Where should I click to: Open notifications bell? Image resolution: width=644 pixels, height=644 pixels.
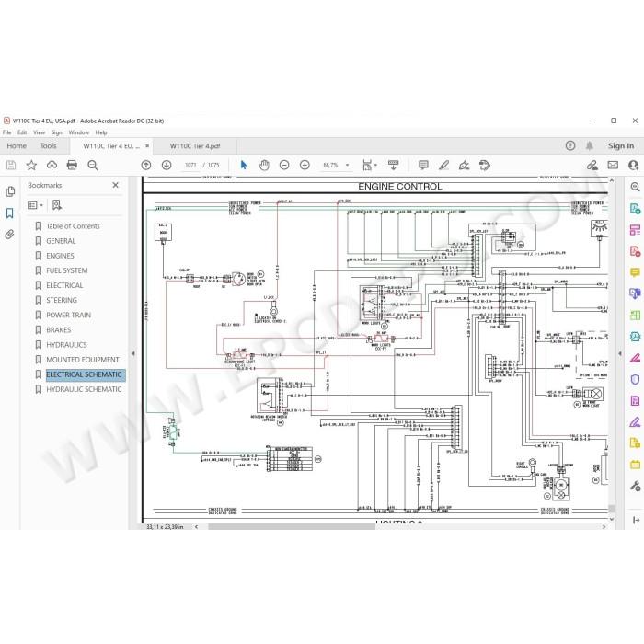pyautogui.click(x=590, y=145)
